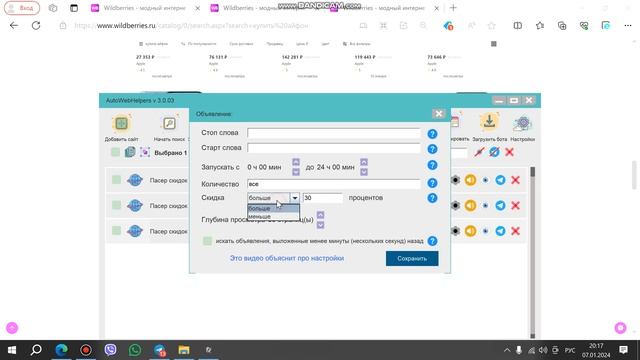This screenshot has height=360, width=640.
Task: Decrease the Запускать с start time
Action: [x=296, y=172]
